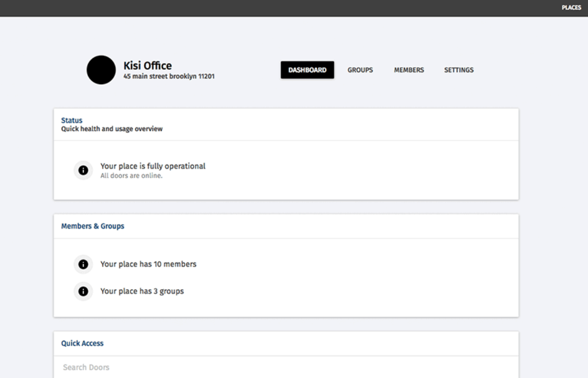Click the Members & Groups heading
588x378 pixels.
[93, 226]
